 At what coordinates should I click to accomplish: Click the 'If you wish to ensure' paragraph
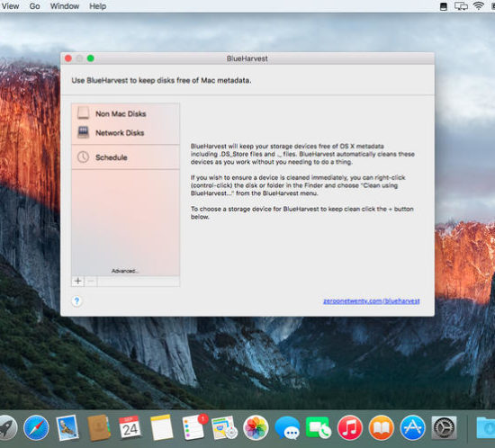(298, 185)
